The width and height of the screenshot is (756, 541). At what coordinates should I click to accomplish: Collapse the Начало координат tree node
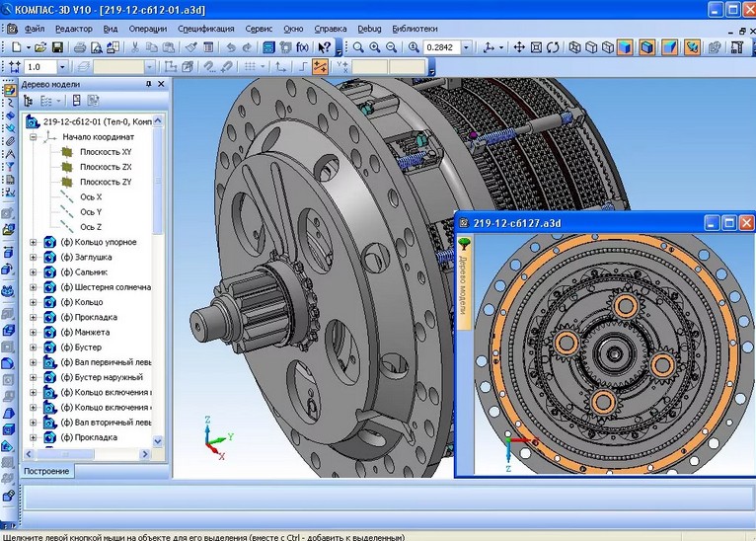[x=34, y=137]
